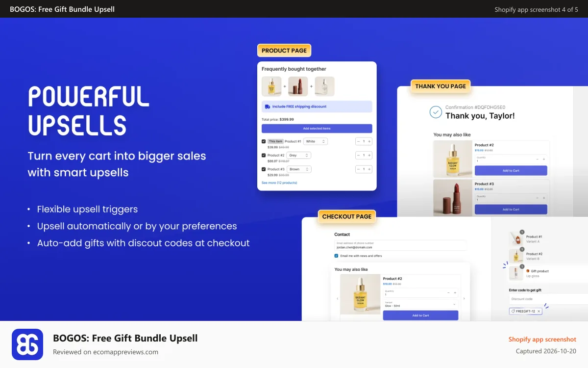The height and width of the screenshot is (368, 588).
Task: Click Product #1 Variant A cart thumbnail
Action: (x=516, y=239)
